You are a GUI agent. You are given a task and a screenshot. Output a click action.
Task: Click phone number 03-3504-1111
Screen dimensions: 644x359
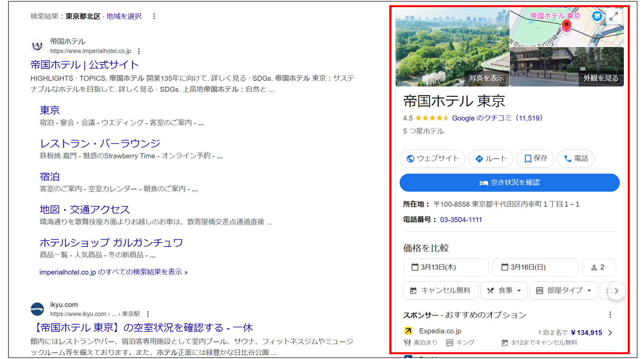[461, 219]
